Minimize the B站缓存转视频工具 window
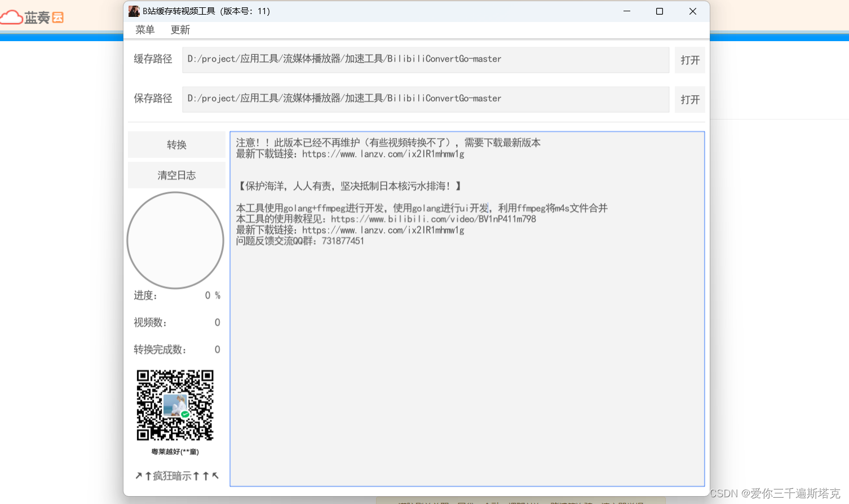Viewport: 849px width, 504px height. pyautogui.click(x=627, y=11)
